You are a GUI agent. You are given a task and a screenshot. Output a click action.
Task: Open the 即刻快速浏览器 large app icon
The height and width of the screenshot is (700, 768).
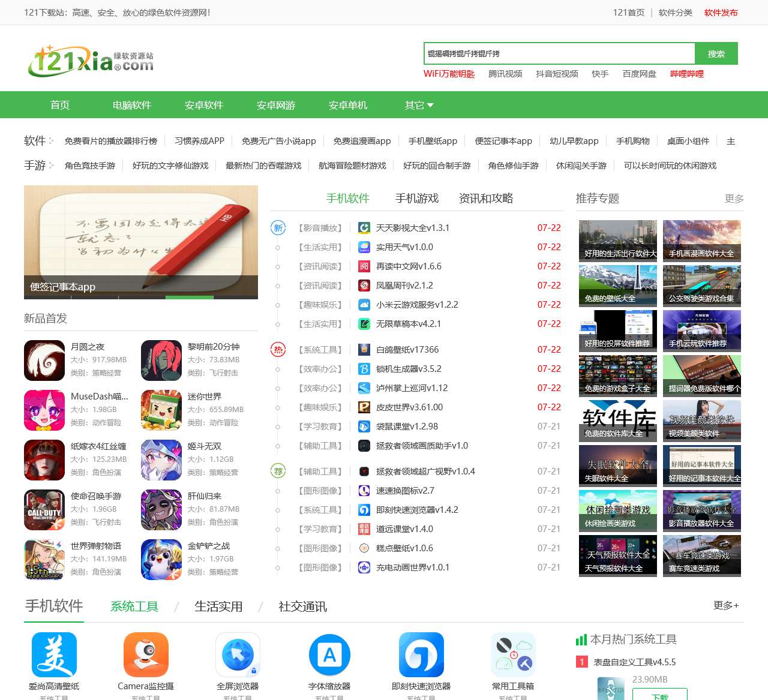point(421,654)
